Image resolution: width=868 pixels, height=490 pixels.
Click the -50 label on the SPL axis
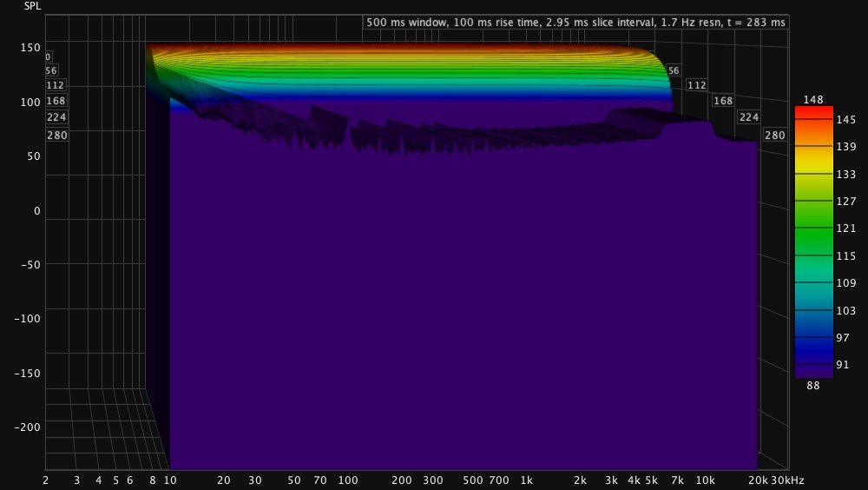30,264
